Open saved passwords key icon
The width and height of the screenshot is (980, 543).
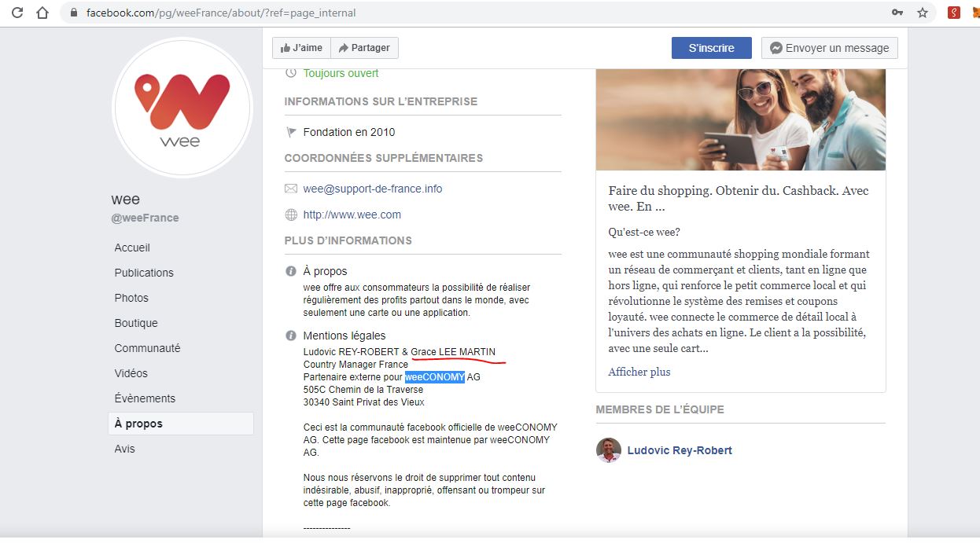click(897, 13)
